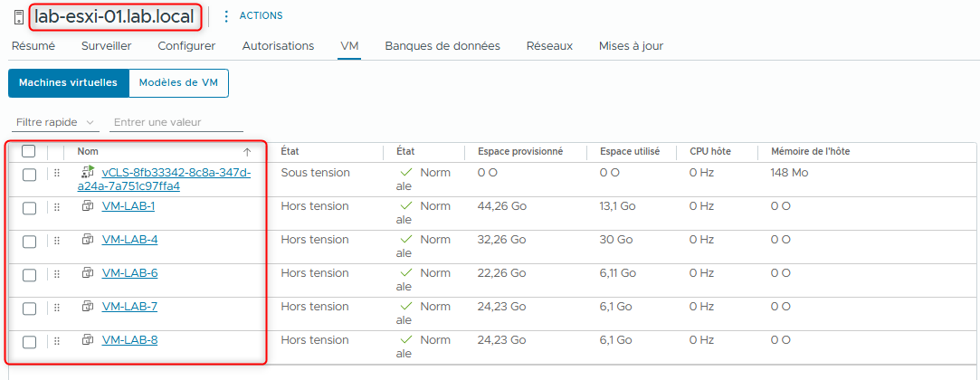Click the 32,26 Go provisioned space cell
980x380 pixels.
click(x=501, y=240)
